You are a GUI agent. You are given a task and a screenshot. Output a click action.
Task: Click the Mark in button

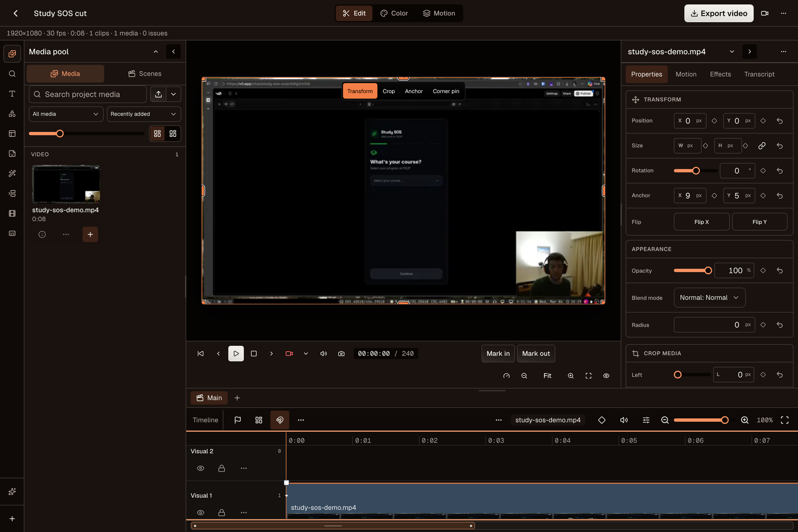click(498, 354)
